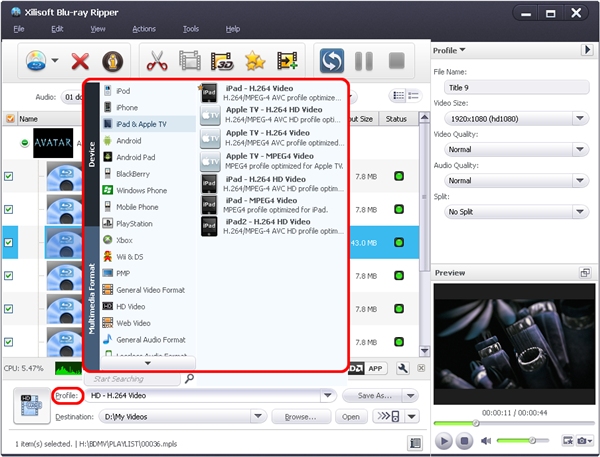
Task: Open the Edit menu
Action: click(x=57, y=29)
